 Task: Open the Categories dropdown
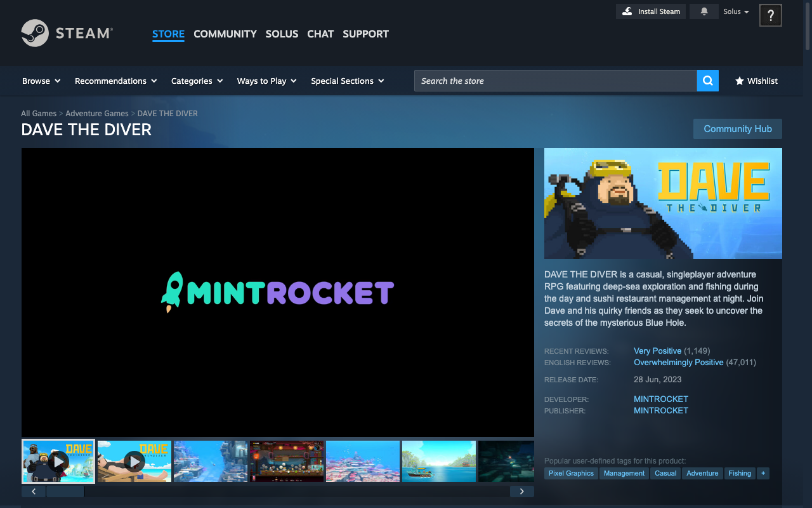pyautogui.click(x=197, y=81)
